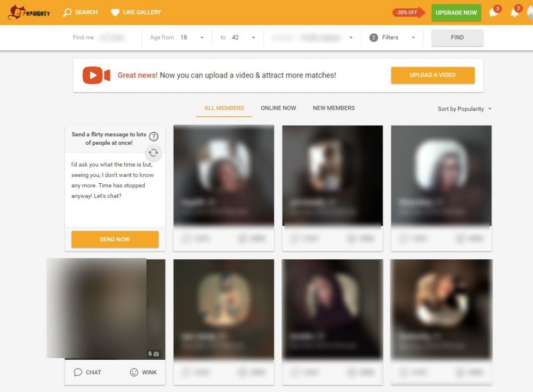Click UPGRADE NOW with the 30% off deal
533x392 pixels.
(456, 12)
